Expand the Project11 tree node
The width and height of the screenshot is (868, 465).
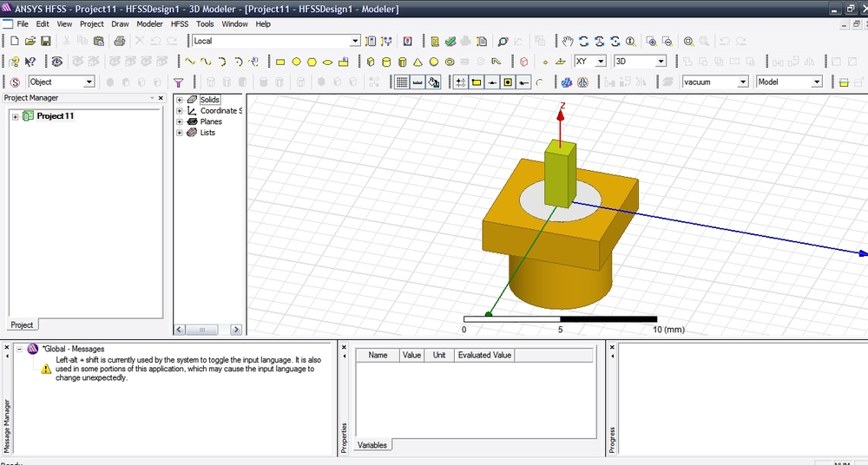[x=16, y=117]
